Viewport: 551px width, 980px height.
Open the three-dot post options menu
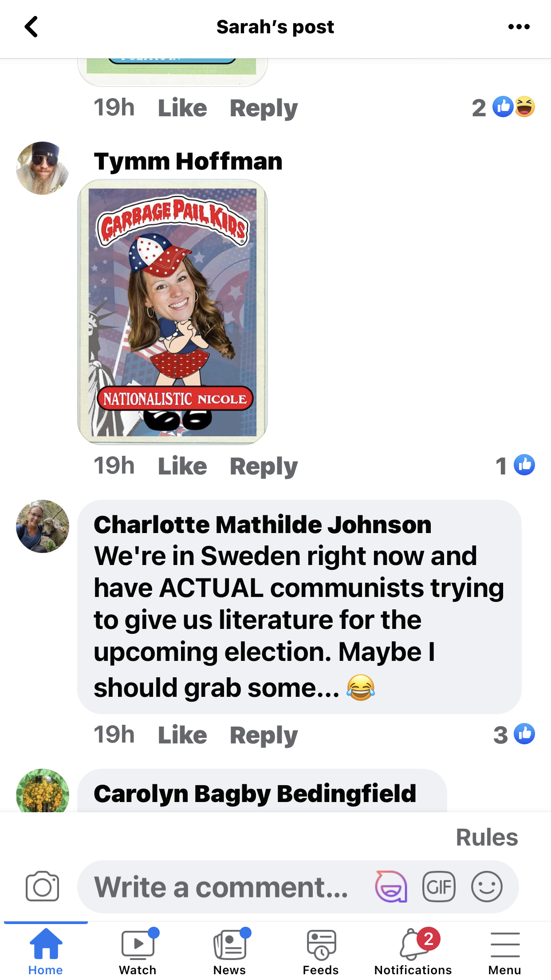[x=519, y=27]
